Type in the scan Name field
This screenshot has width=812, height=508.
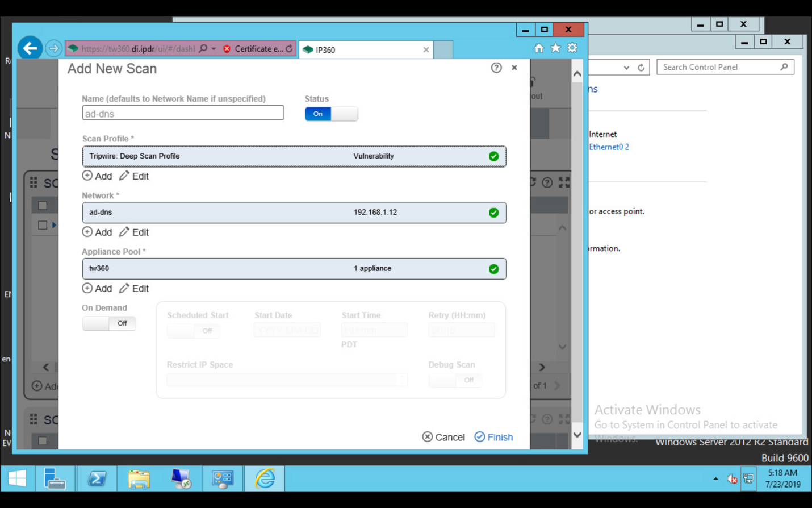183,113
